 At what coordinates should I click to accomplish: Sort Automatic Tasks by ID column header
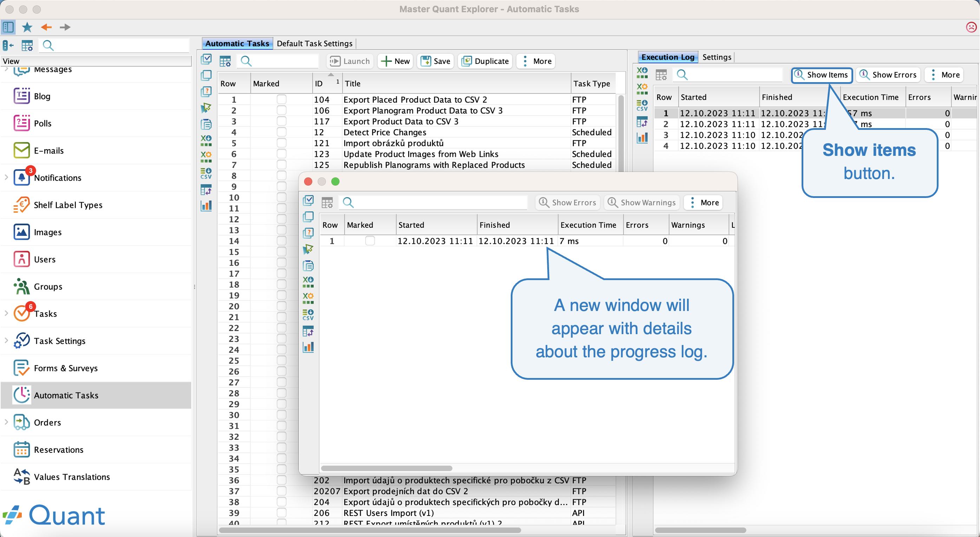(327, 83)
